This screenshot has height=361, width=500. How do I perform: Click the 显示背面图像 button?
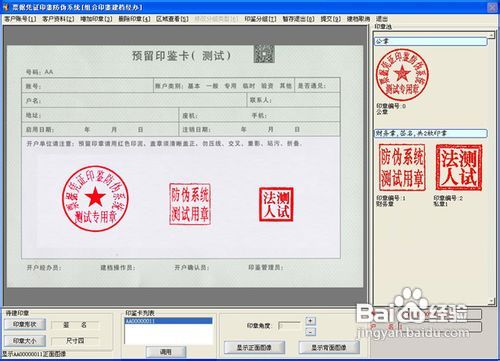(x=329, y=348)
